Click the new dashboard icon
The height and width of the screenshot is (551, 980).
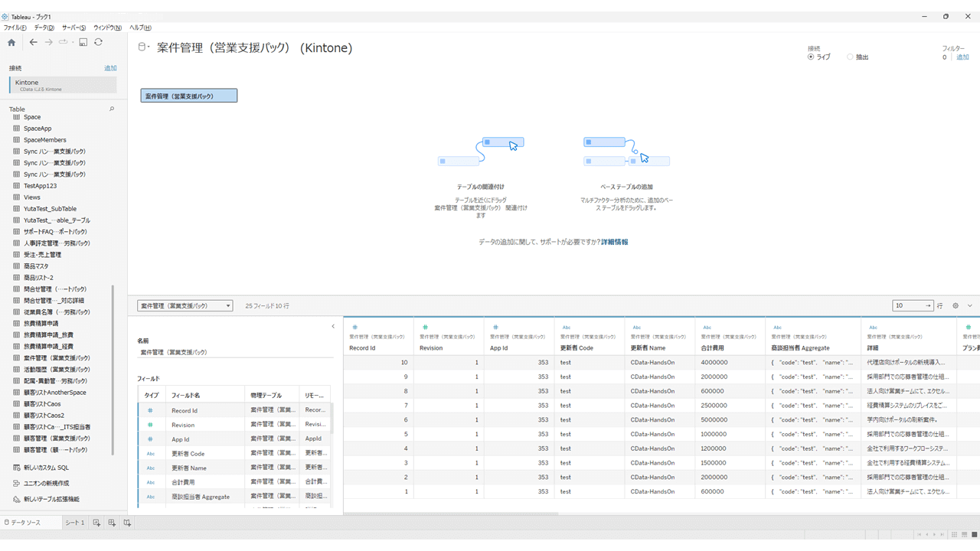(x=112, y=523)
